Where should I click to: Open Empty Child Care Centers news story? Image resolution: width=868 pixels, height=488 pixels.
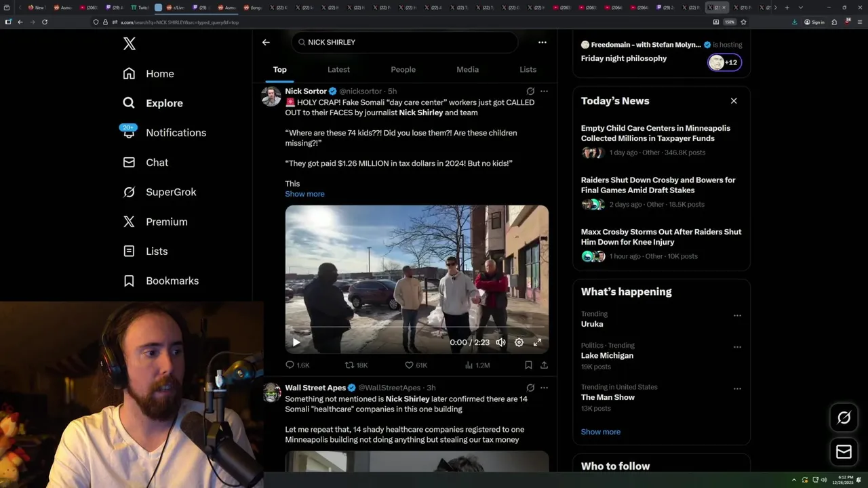click(x=656, y=133)
